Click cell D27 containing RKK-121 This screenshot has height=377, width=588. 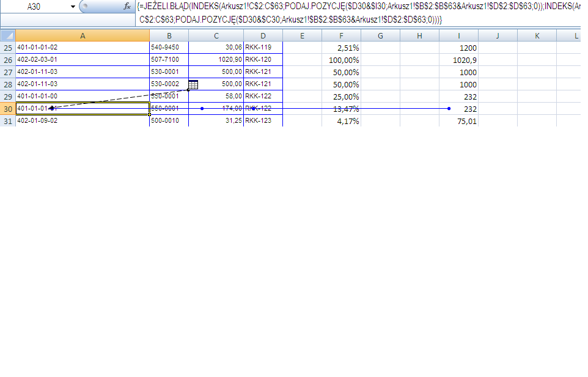(263, 72)
